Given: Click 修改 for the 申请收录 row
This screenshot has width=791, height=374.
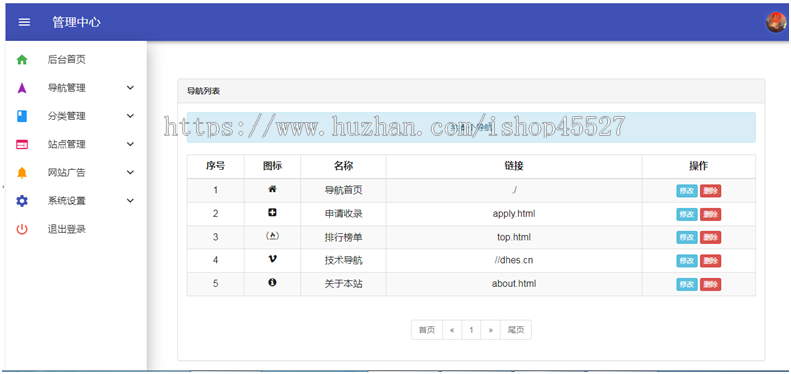Looking at the screenshot, I should click(687, 215).
